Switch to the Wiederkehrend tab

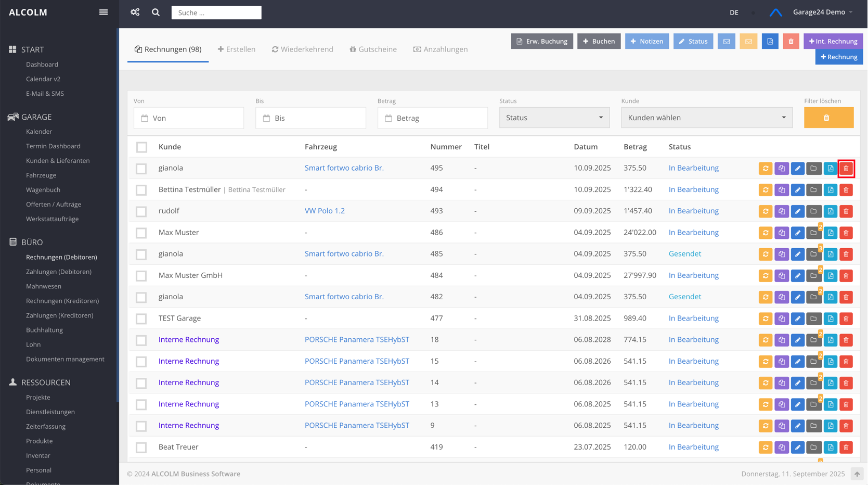tap(302, 49)
